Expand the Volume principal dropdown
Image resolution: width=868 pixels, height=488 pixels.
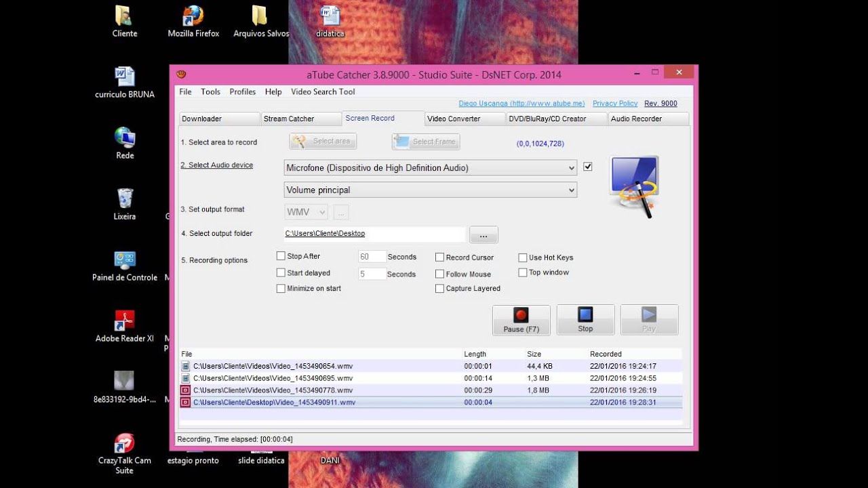(431, 190)
